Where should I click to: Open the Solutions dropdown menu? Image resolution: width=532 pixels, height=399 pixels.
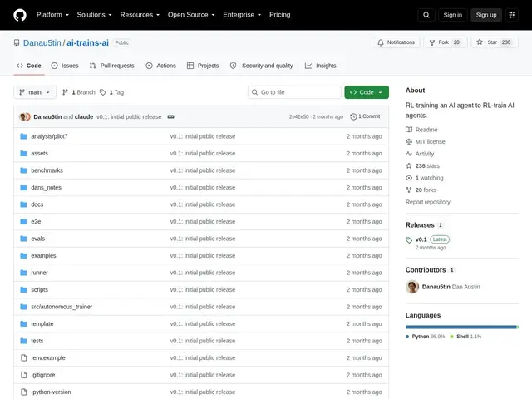pos(94,15)
